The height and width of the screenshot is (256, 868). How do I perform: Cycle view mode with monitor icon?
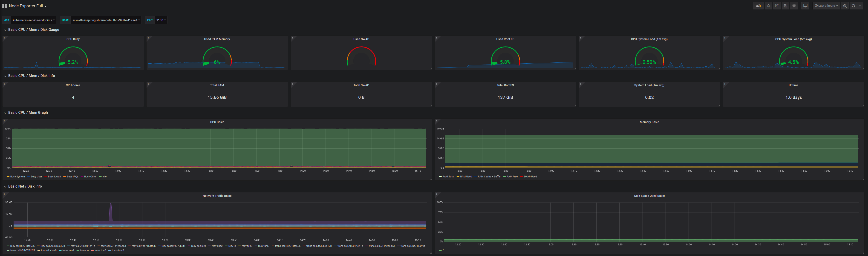[x=805, y=6]
